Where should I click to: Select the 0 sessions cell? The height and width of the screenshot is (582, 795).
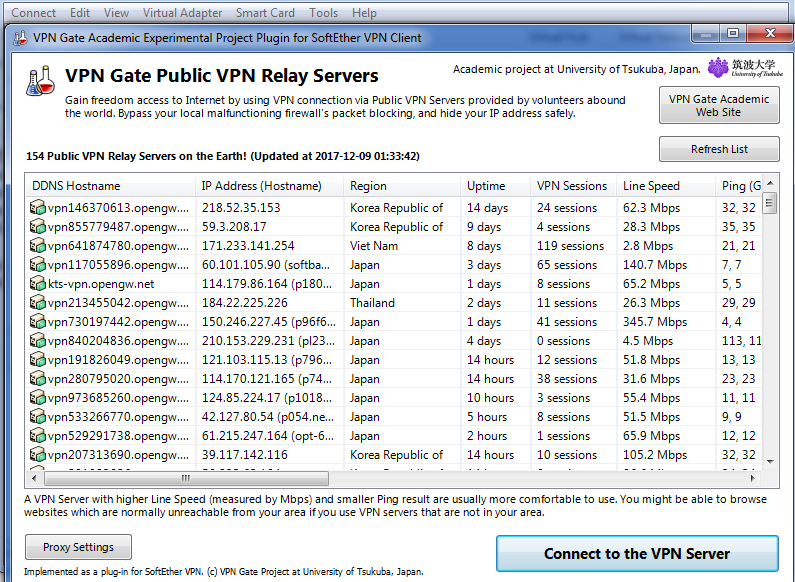click(563, 341)
